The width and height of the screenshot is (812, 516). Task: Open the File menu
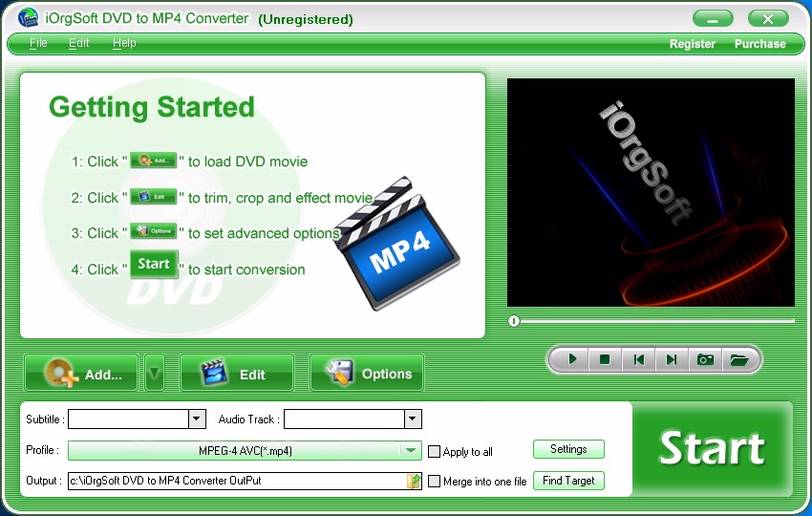[38, 43]
